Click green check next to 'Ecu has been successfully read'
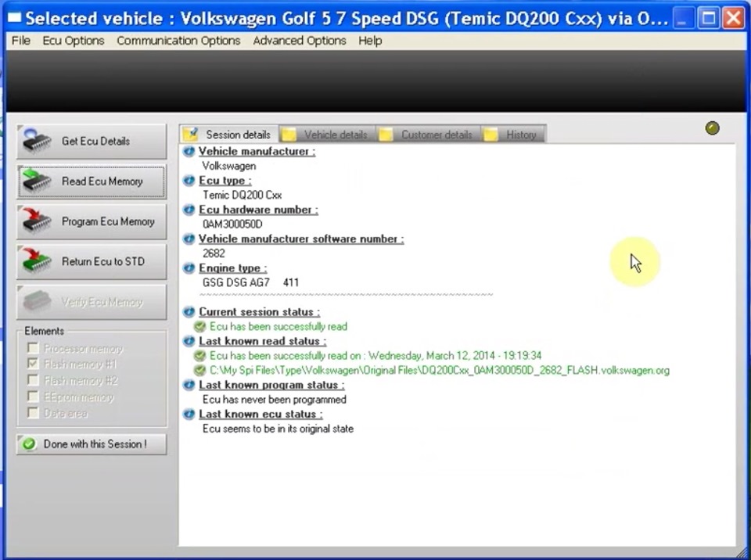751x560 pixels. pyautogui.click(x=199, y=327)
